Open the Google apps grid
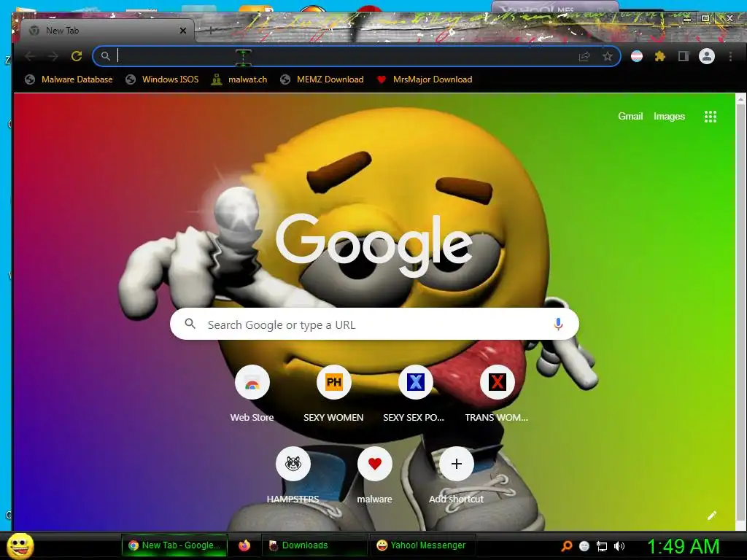The height and width of the screenshot is (560, 747). (x=711, y=117)
